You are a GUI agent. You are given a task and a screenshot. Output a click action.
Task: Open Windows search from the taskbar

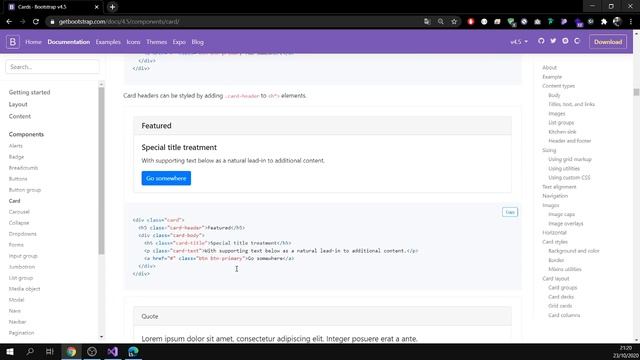click(x=30, y=351)
